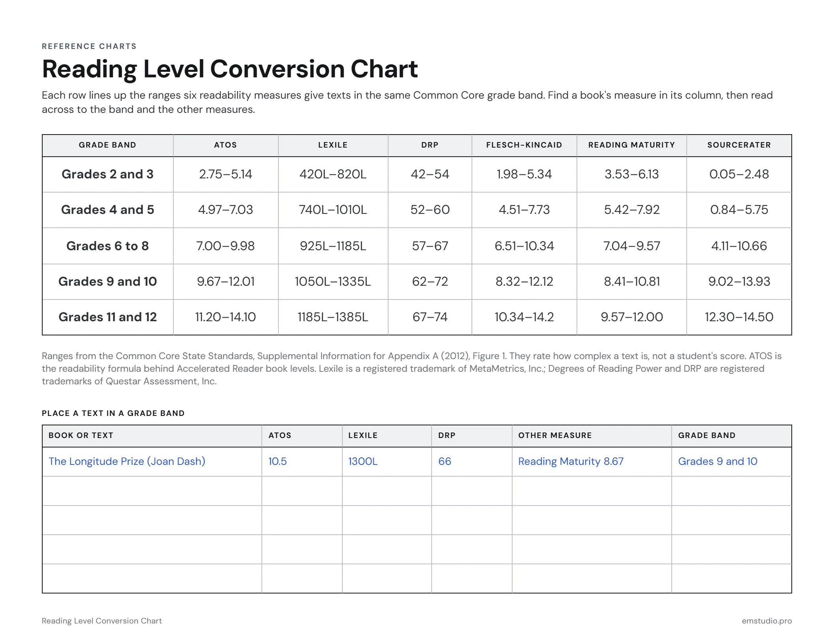The height and width of the screenshot is (644, 834).
Task: Click the Lexile range 740L–1010L
Action: [333, 210]
